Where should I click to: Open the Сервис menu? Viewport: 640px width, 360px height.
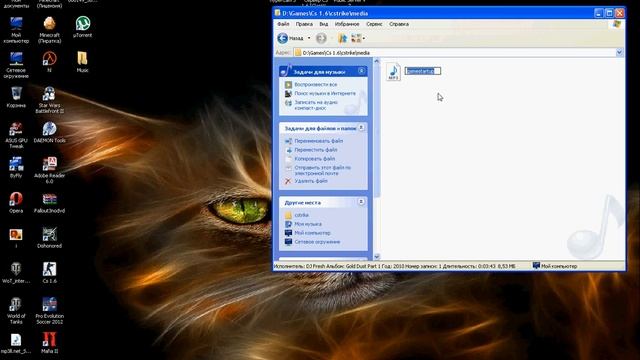(374, 24)
